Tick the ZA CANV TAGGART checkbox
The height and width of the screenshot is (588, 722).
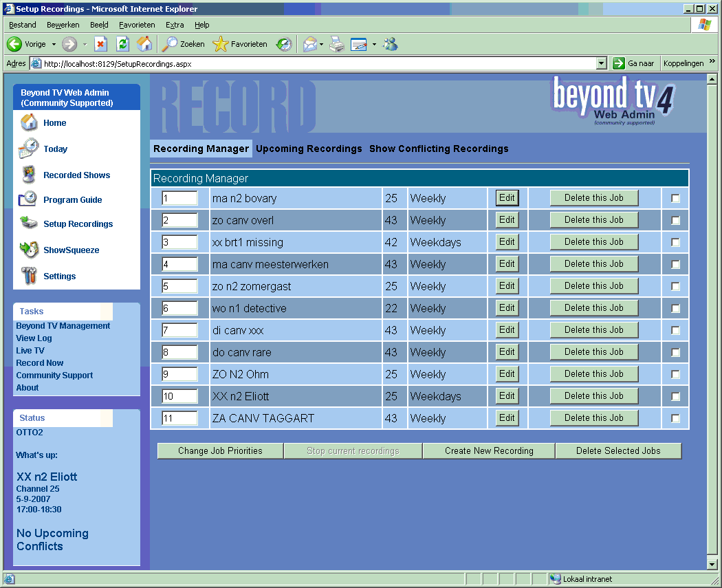675,419
